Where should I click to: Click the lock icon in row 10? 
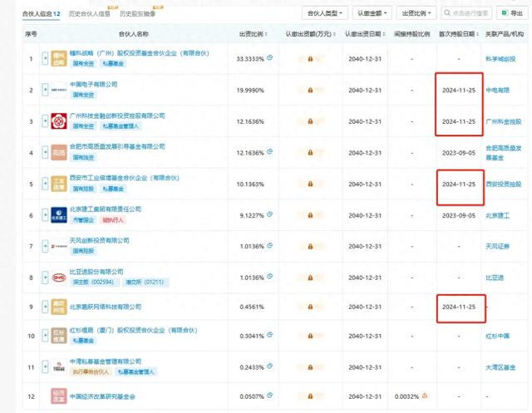(310, 336)
